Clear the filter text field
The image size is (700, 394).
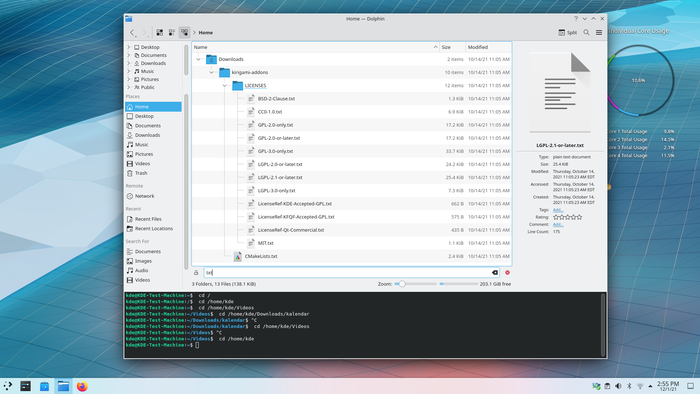coord(495,273)
